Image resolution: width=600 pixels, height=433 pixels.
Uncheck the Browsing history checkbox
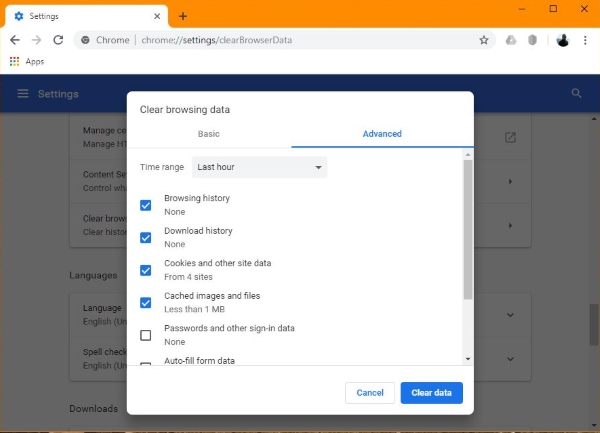[x=146, y=205]
